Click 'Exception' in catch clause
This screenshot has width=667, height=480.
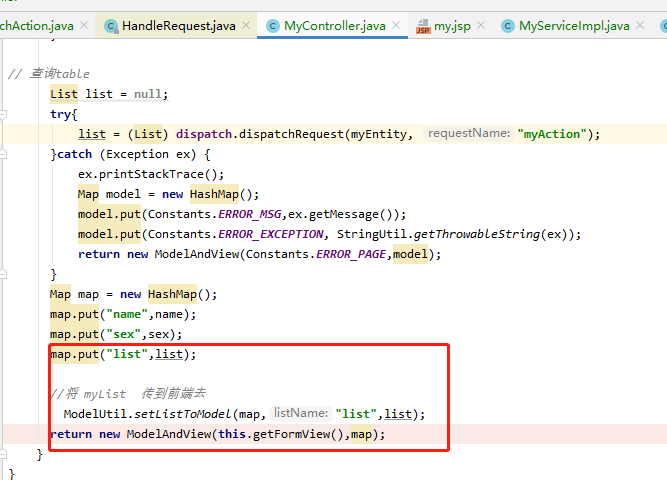(137, 154)
